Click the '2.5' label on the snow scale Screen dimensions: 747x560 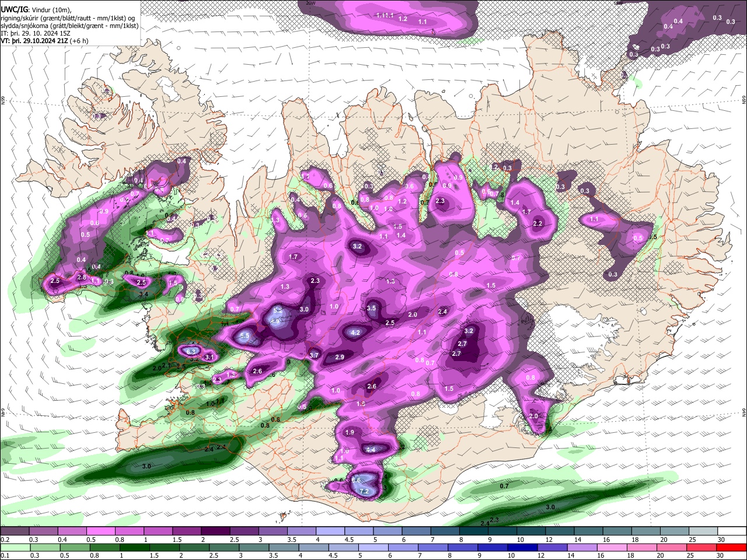coord(233,540)
